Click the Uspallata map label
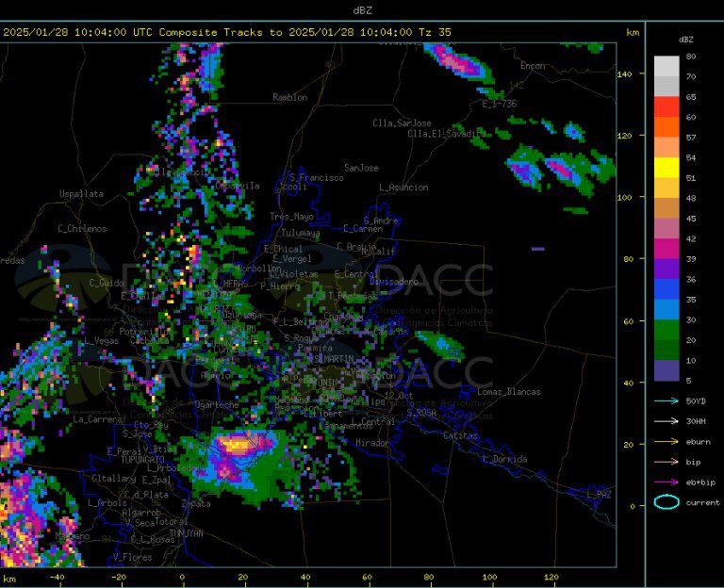The height and width of the screenshot is (588, 724). click(x=81, y=194)
